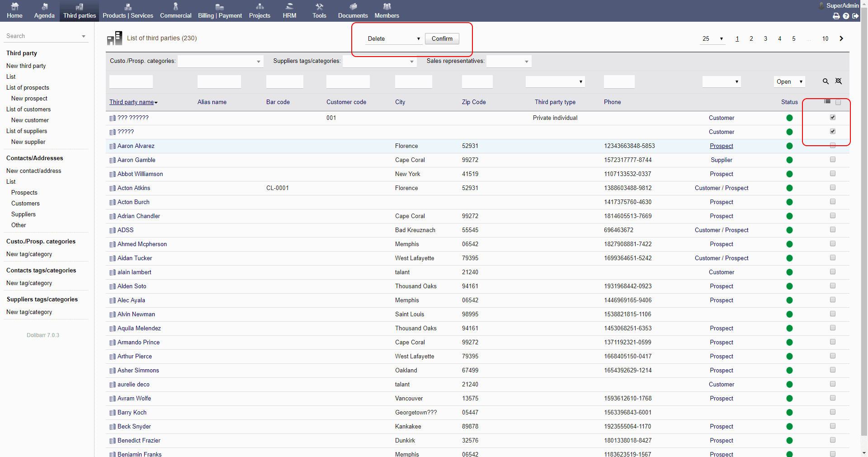Click the Confirm button

pyautogui.click(x=442, y=38)
